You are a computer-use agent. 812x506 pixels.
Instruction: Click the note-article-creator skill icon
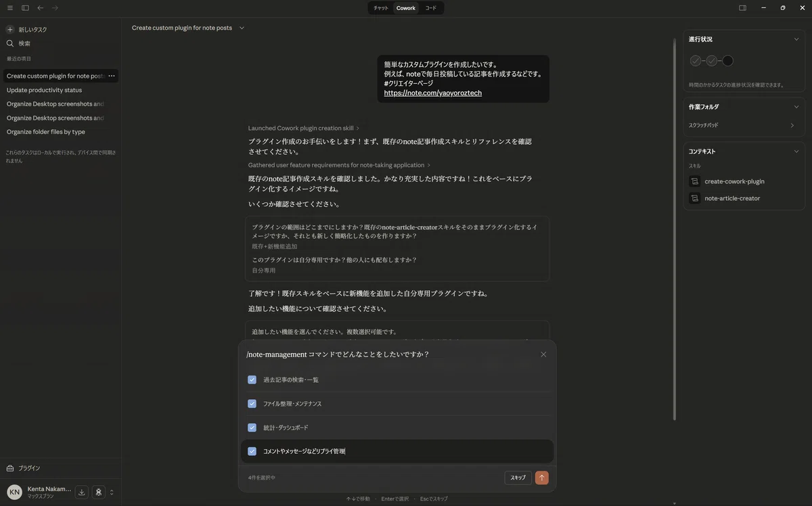click(x=694, y=198)
